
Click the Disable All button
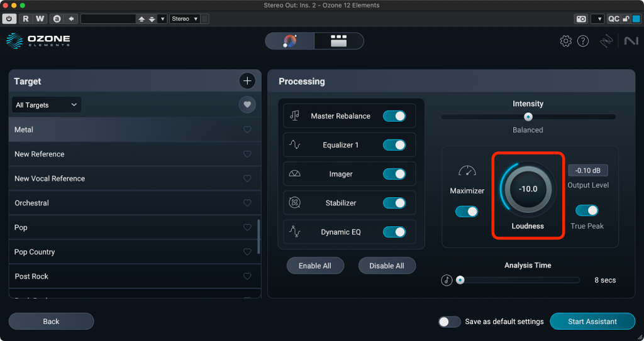tap(387, 266)
